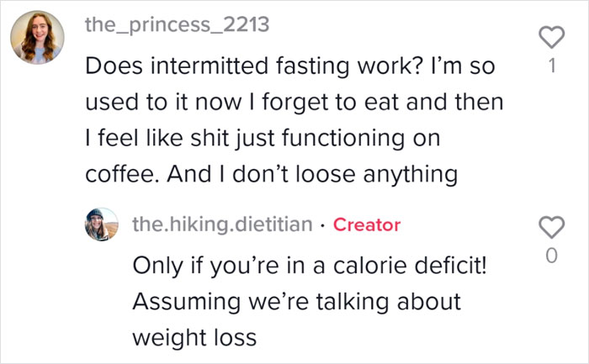This screenshot has width=589, height=364.
Task: Like the_princess_2213's comment with the heart
Action: click(x=550, y=36)
